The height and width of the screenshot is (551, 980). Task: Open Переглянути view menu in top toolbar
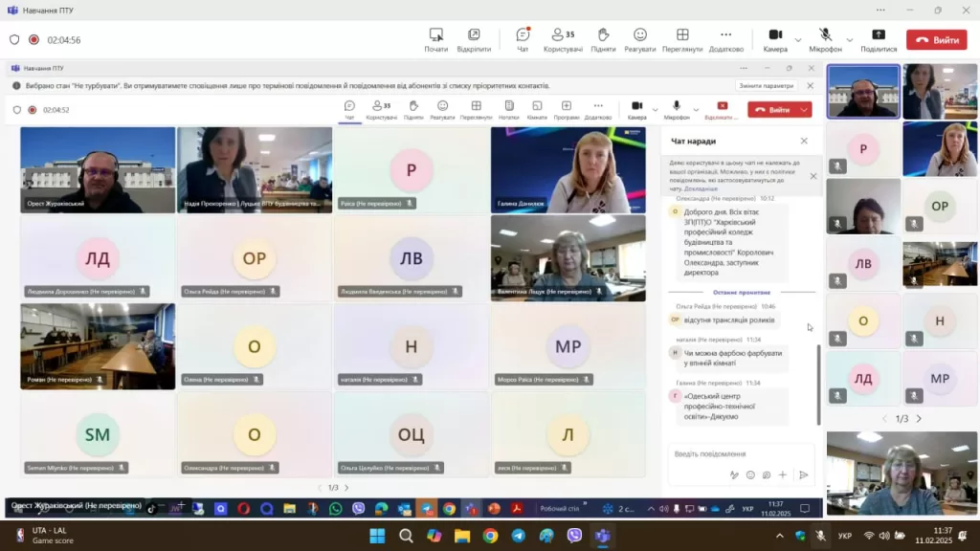[x=682, y=39]
